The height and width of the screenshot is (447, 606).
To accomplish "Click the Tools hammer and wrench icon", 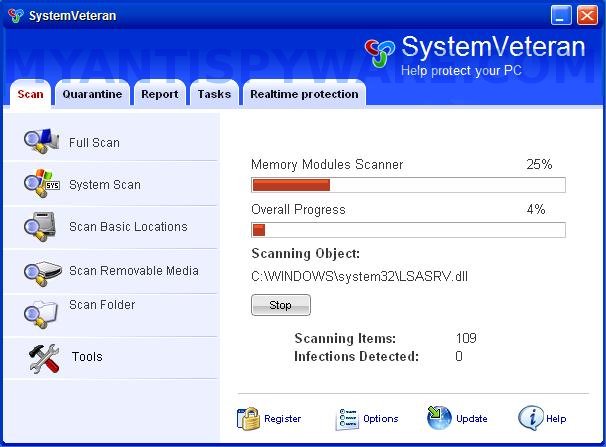I will click(44, 359).
